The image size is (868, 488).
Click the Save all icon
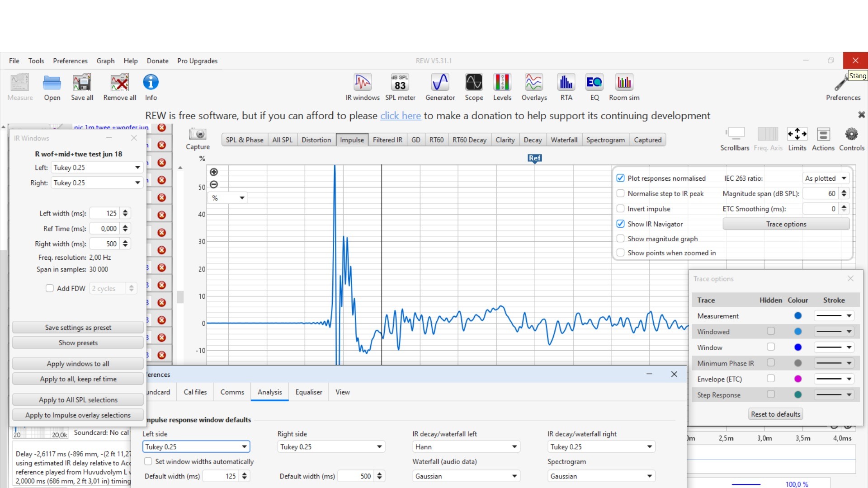point(82,87)
